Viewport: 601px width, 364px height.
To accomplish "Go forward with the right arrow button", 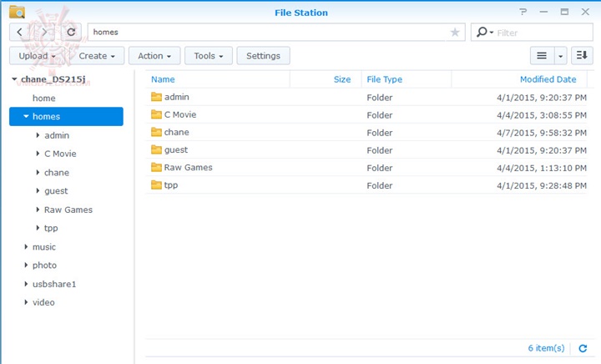I will [45, 33].
